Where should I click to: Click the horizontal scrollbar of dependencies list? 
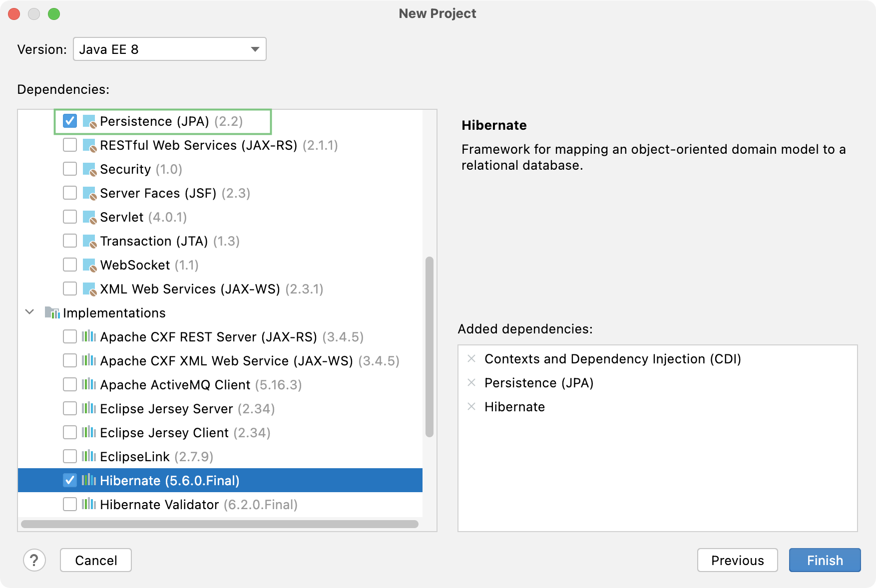coord(220,524)
